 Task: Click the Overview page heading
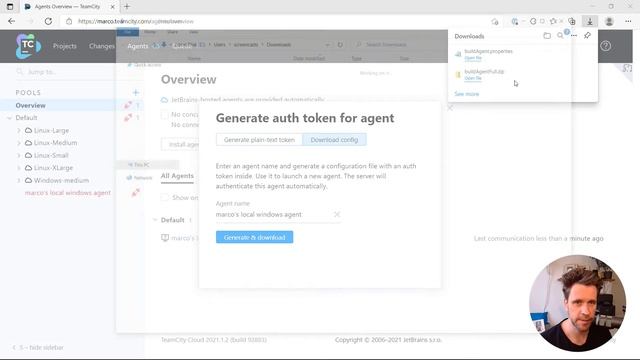[x=189, y=79]
